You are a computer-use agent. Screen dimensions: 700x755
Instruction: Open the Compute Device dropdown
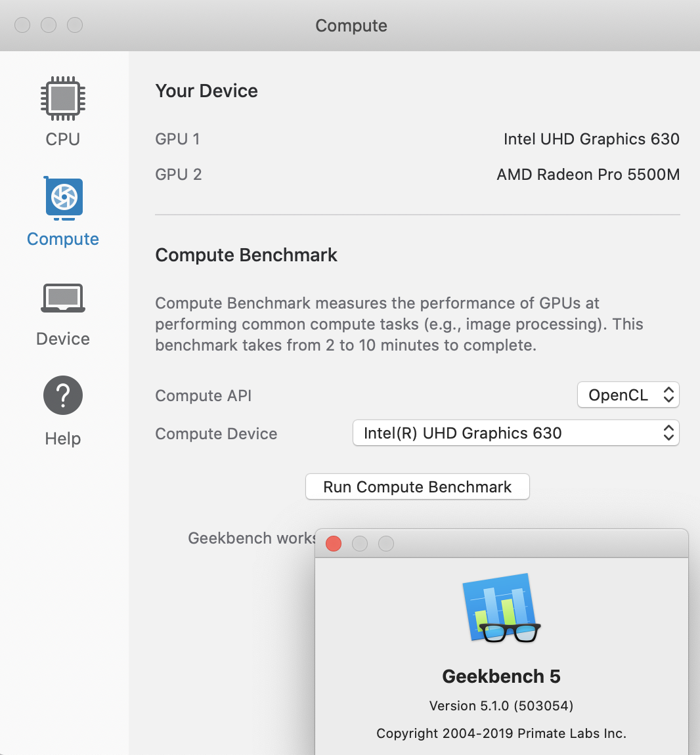point(516,433)
